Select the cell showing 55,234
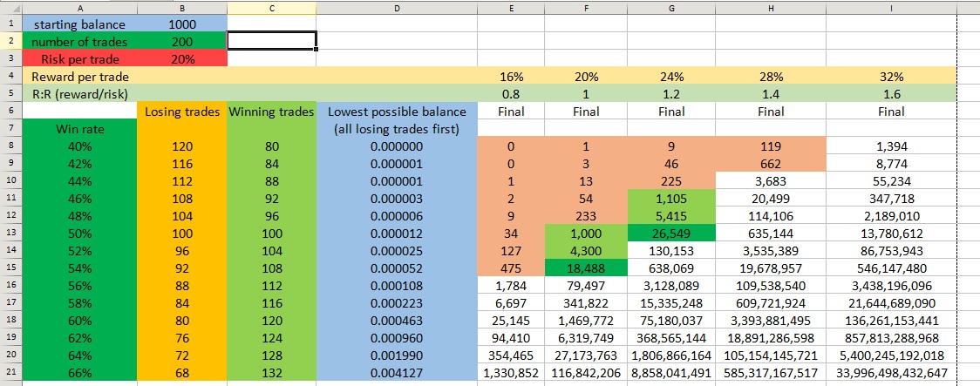980x386 pixels. pyautogui.click(x=891, y=182)
